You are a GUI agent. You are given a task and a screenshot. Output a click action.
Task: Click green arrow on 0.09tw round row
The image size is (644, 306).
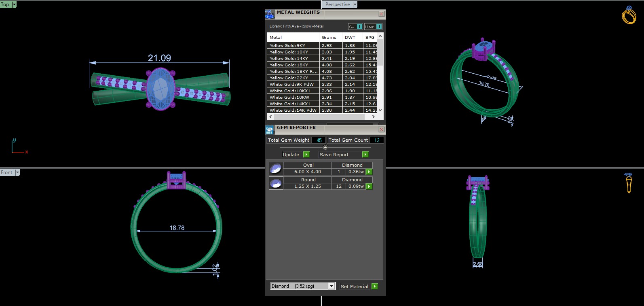pyautogui.click(x=369, y=187)
